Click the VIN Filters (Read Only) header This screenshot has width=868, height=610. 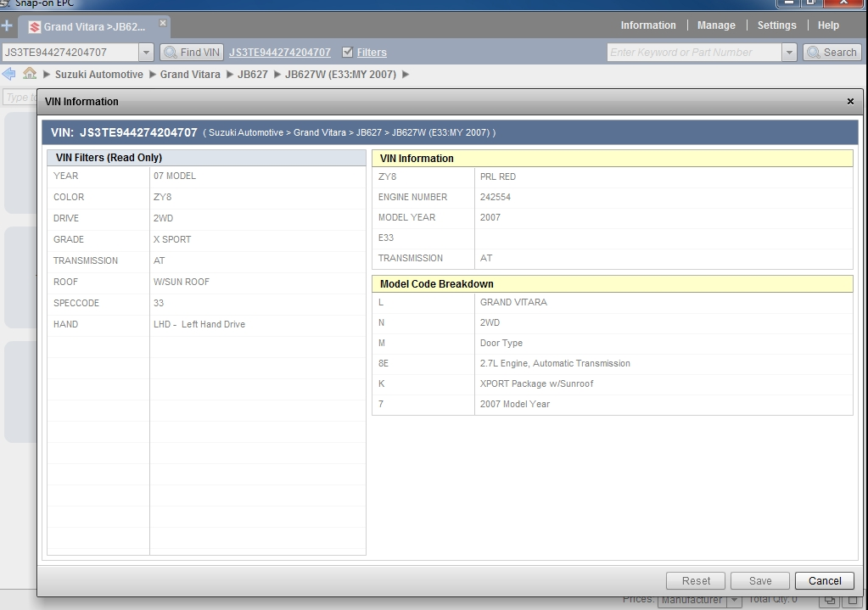tap(206, 158)
